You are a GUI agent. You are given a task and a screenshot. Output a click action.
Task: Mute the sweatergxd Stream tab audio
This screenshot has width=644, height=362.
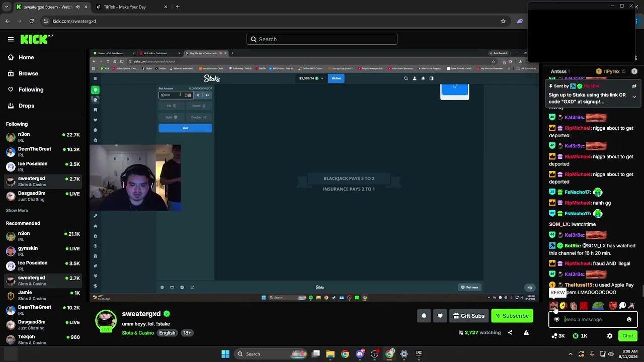[x=77, y=7]
